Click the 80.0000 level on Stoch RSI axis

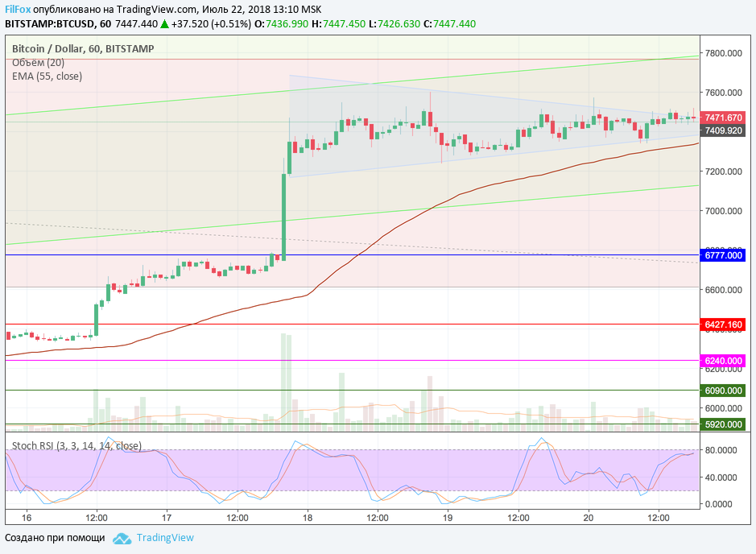(721, 450)
